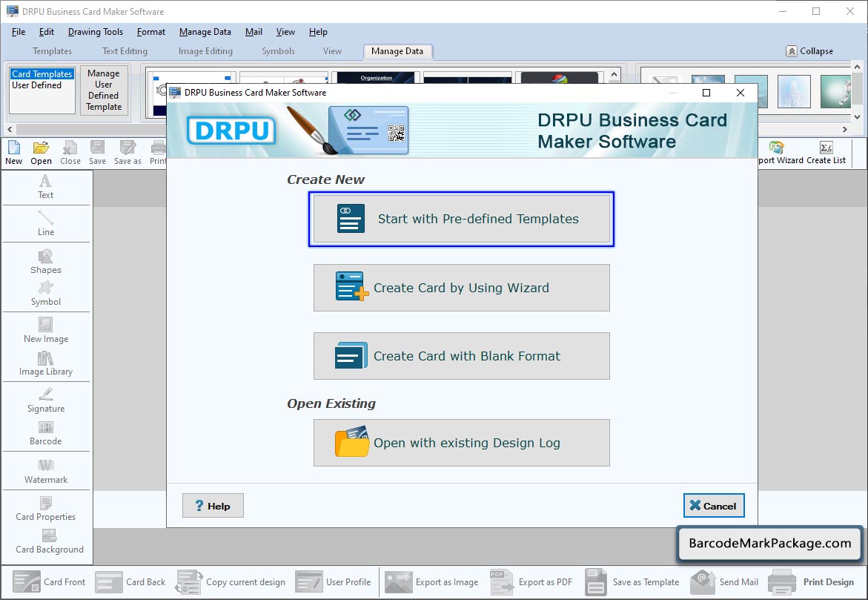Open User Profile in bottom bar
This screenshot has width=868, height=600.
pyautogui.click(x=334, y=581)
